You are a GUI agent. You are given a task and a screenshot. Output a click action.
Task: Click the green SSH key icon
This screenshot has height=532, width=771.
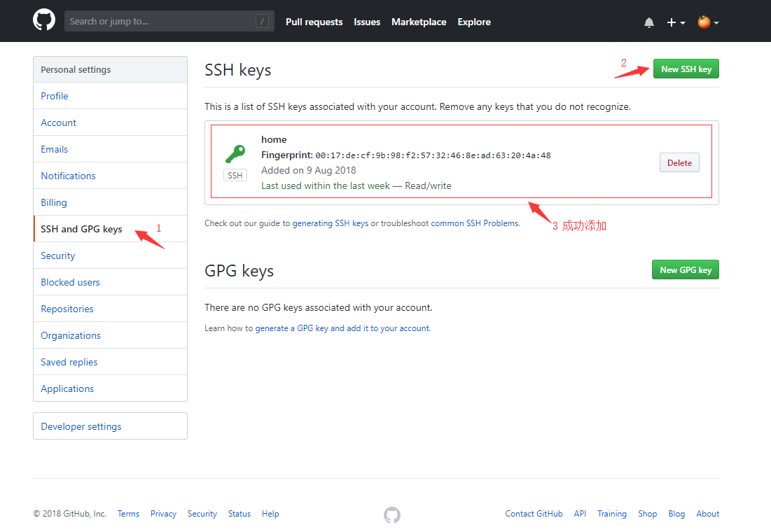pos(235,154)
